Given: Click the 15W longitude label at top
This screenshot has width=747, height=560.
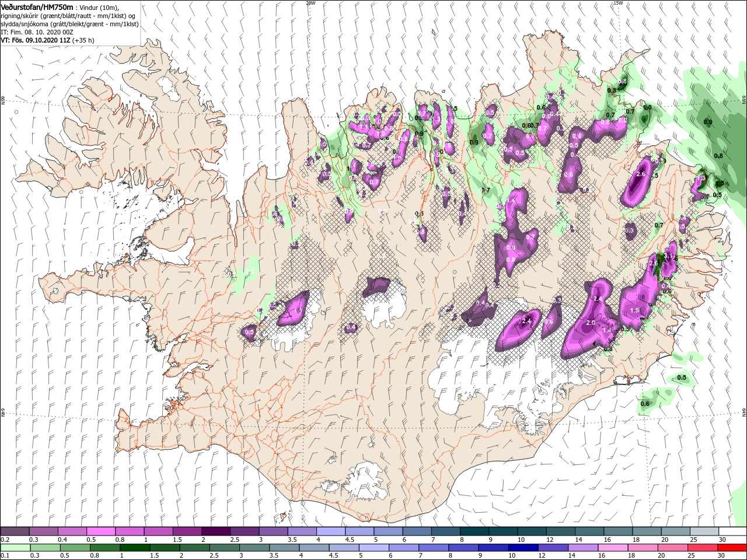Looking at the screenshot, I should [x=618, y=3].
